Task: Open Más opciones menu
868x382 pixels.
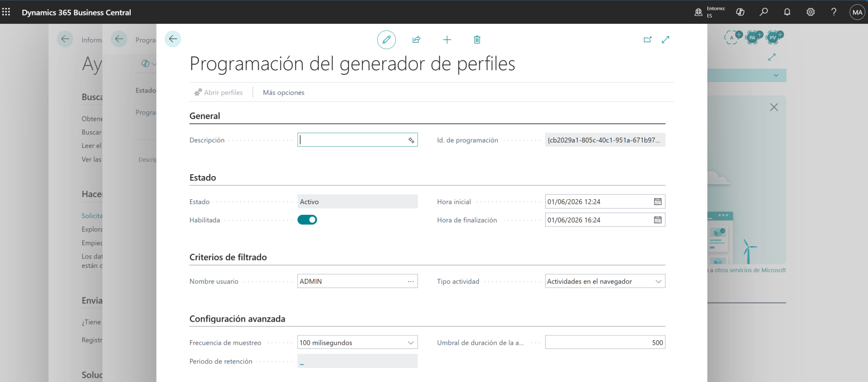Action: tap(284, 92)
